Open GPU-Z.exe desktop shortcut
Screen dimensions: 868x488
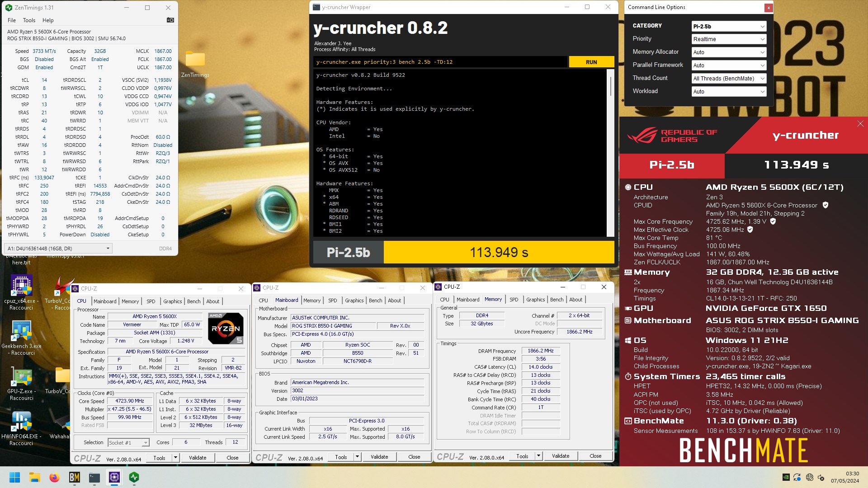pos(22,384)
